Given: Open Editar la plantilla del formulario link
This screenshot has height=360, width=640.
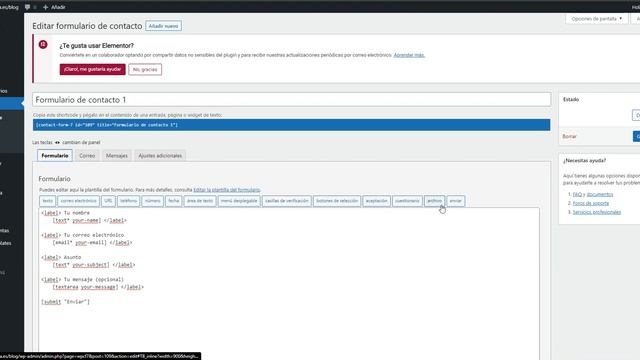Looking at the screenshot, I should coord(227,190).
